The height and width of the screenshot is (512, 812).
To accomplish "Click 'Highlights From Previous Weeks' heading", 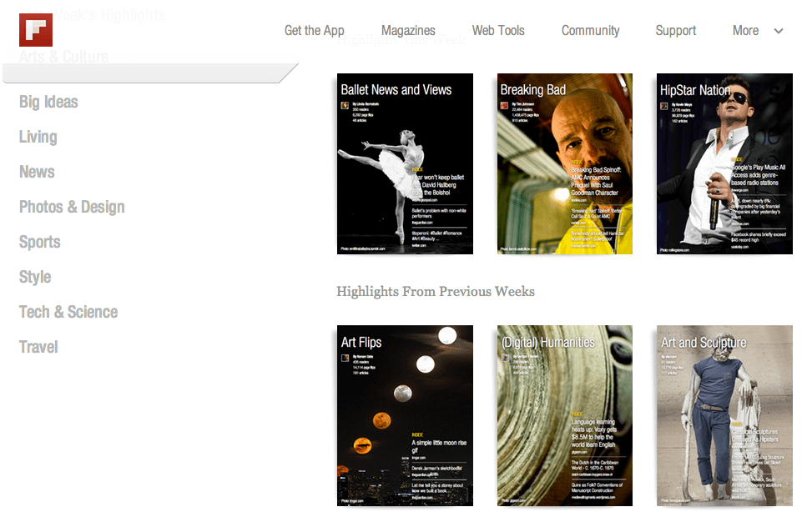I will coord(436,292).
